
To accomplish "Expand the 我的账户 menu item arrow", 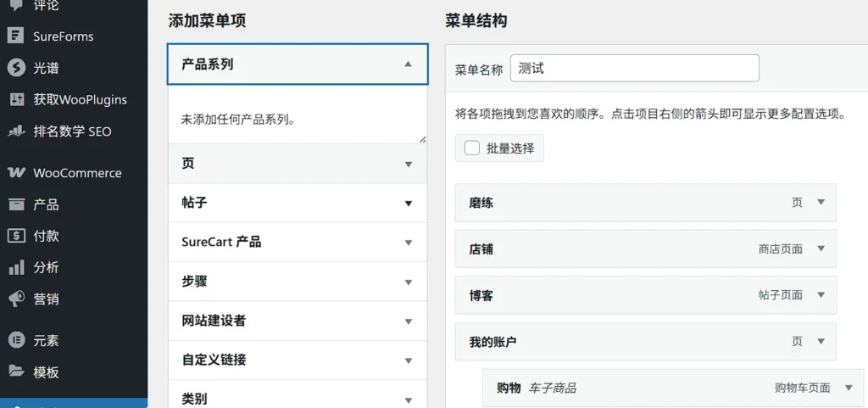I will click(x=821, y=341).
